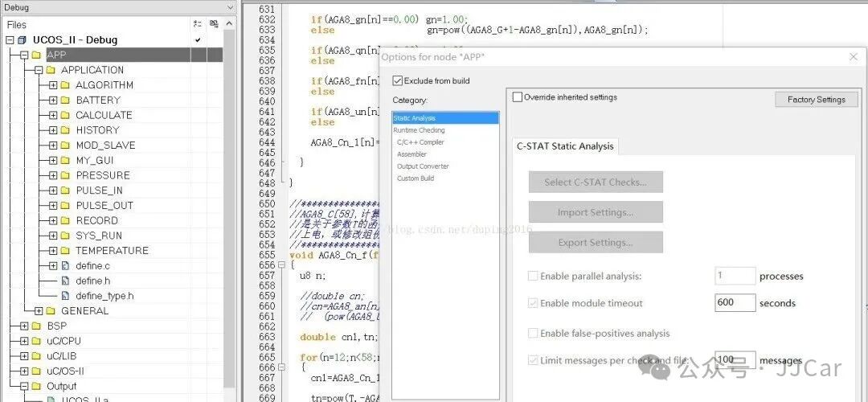This screenshot has width=868, height=402.
Task: Select Static Analysis category
Action: point(445,118)
